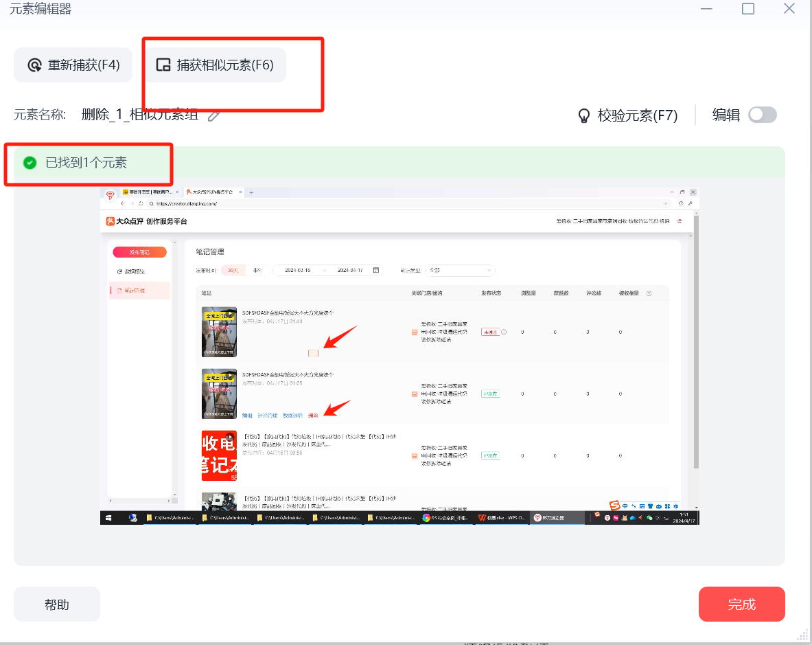812x645 pixels.
Task: Click the 已找到1个元素 status message
Action: (x=86, y=163)
